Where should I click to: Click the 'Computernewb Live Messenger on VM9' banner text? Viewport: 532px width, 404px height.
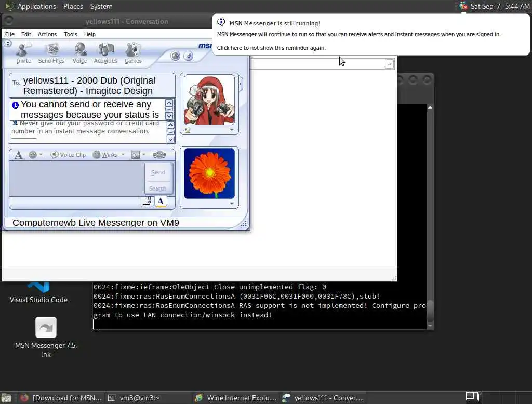[96, 223]
